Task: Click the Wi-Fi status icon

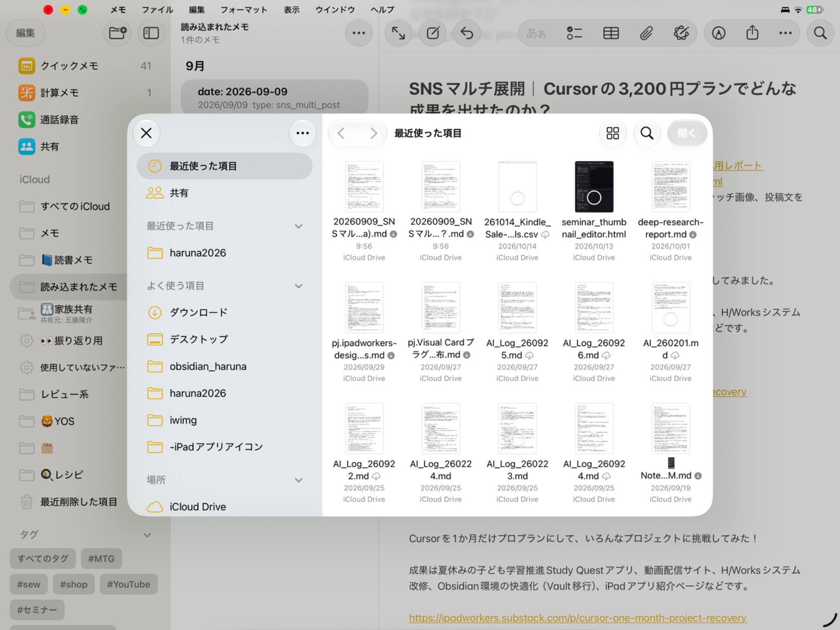Action: (x=798, y=10)
